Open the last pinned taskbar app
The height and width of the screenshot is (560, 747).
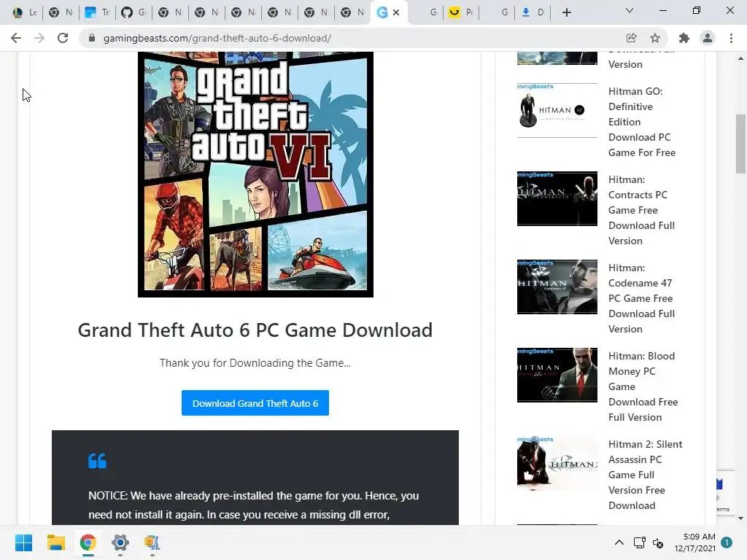(152, 542)
